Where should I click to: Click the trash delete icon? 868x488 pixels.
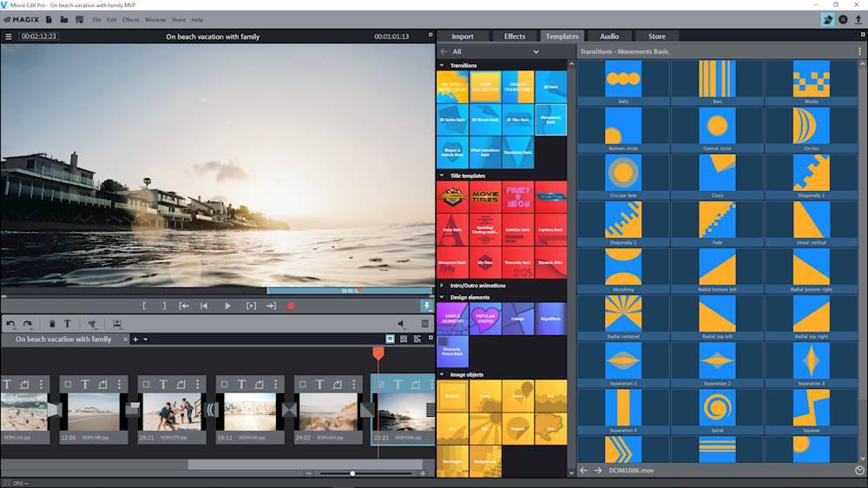[x=52, y=324]
